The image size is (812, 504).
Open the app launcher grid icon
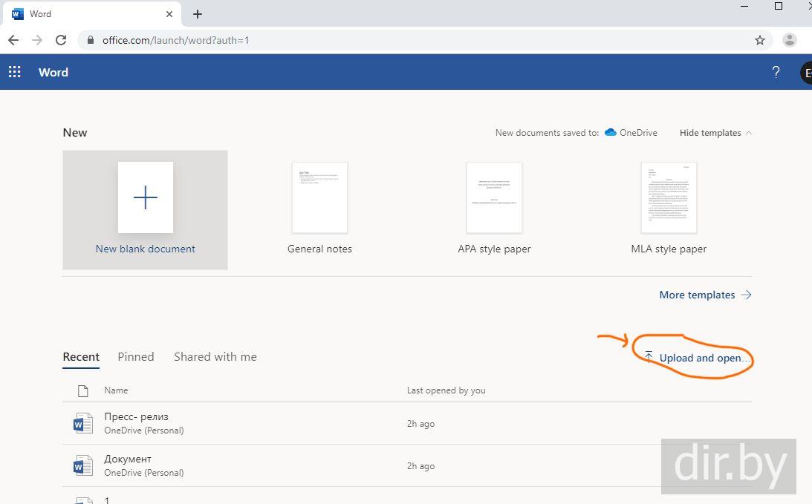[15, 72]
